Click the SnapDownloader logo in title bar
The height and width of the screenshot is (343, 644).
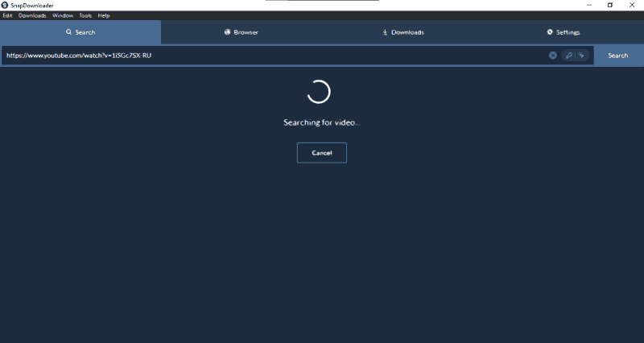coord(6,5)
